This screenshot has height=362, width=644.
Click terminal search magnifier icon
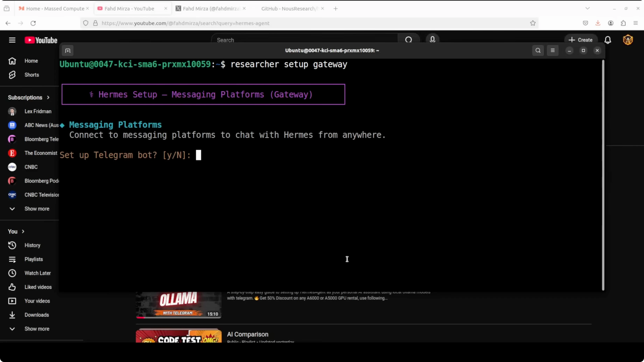click(x=538, y=51)
